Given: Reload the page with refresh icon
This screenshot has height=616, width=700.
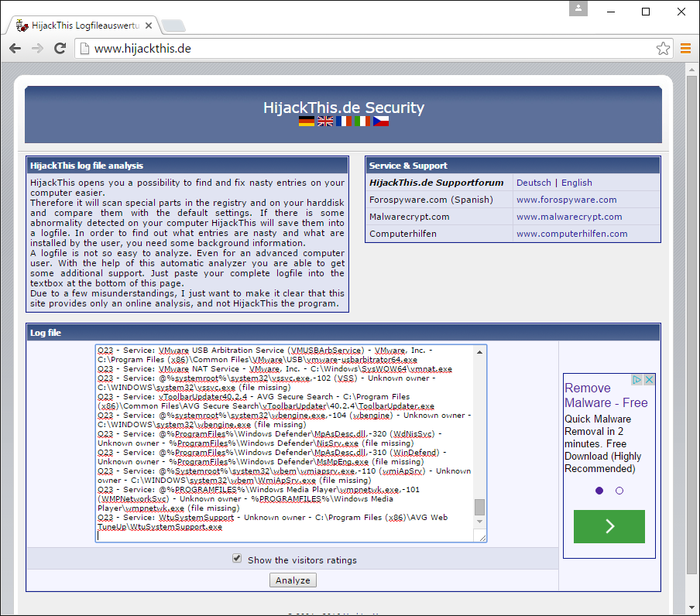Looking at the screenshot, I should pyautogui.click(x=60, y=48).
